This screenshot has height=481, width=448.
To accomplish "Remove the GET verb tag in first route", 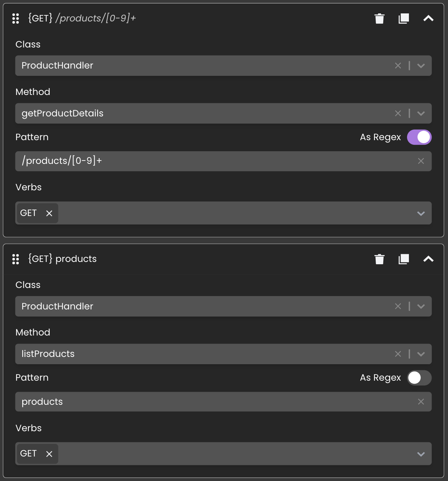I will coord(49,213).
